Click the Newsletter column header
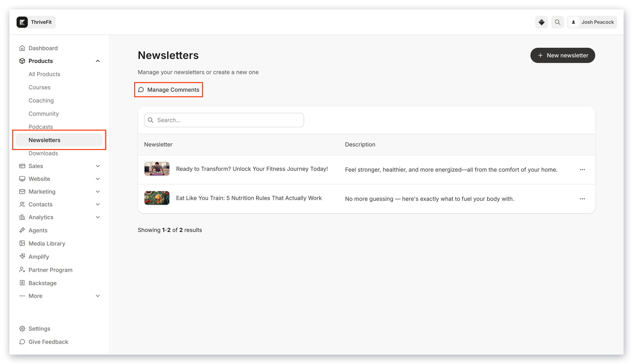The image size is (633, 364). pyautogui.click(x=158, y=144)
